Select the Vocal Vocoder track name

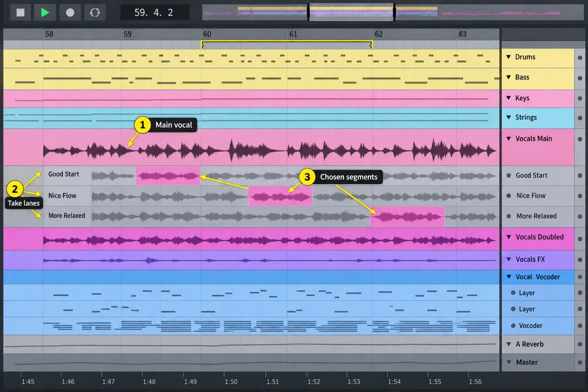pyautogui.click(x=538, y=277)
